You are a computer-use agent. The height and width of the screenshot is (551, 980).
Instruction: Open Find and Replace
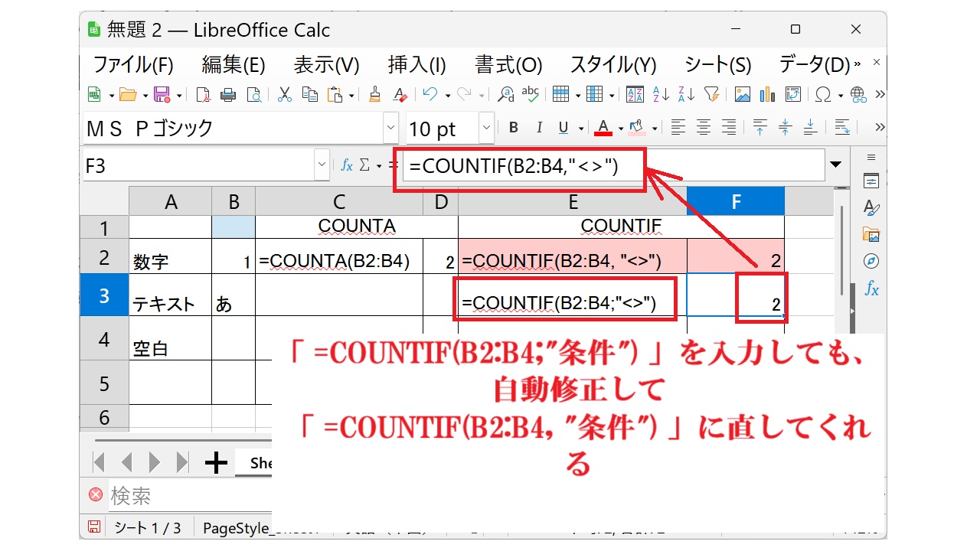coord(505,94)
